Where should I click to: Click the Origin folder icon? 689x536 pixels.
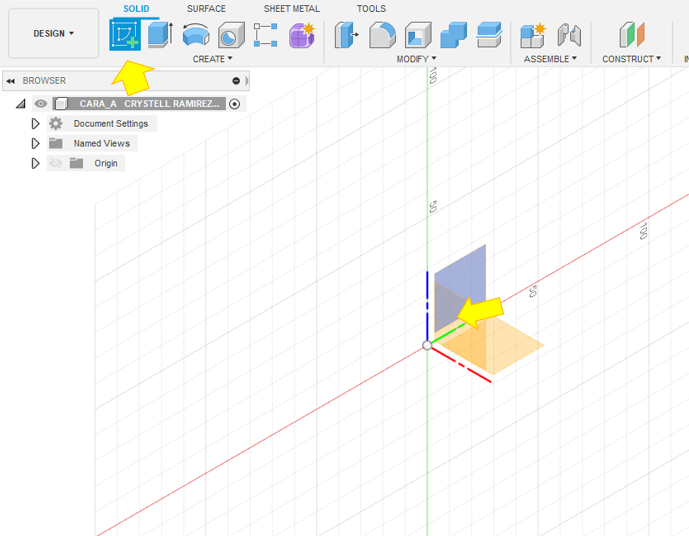(x=76, y=163)
